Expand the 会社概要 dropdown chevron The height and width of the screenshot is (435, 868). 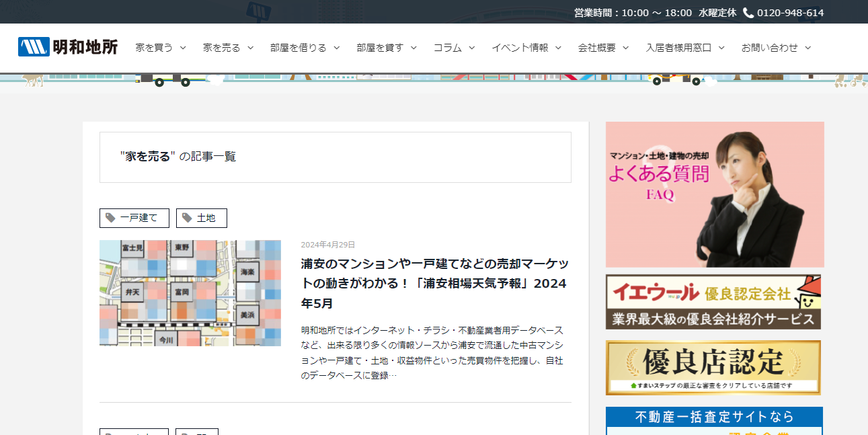point(625,48)
